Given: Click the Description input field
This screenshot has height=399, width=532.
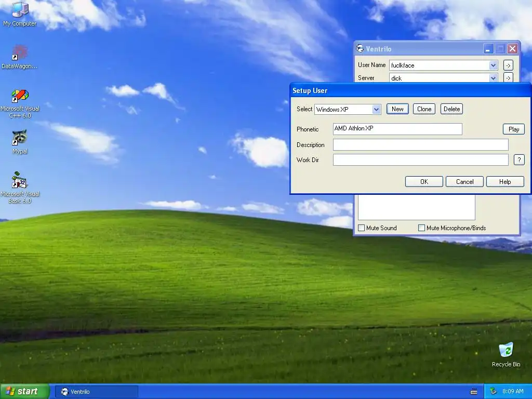Looking at the screenshot, I should pyautogui.click(x=420, y=144).
